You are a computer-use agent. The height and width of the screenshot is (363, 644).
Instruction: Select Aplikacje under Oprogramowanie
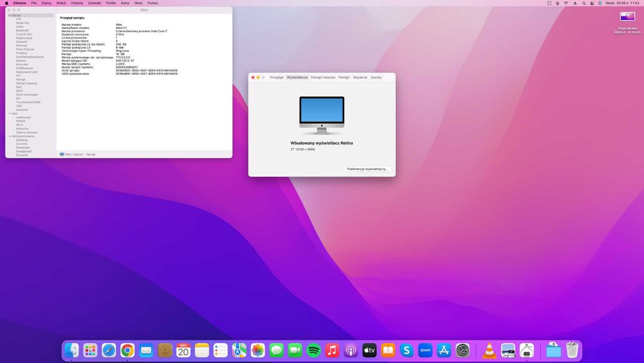22,140
